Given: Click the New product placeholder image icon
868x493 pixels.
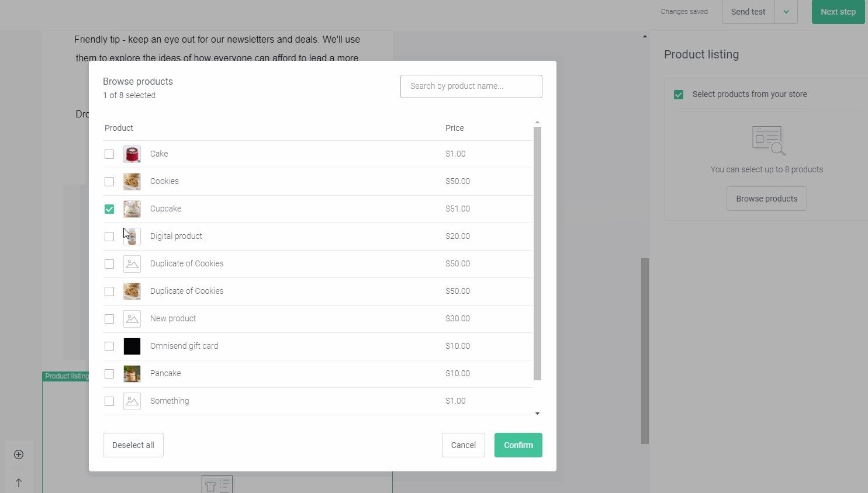Looking at the screenshot, I should point(132,319).
